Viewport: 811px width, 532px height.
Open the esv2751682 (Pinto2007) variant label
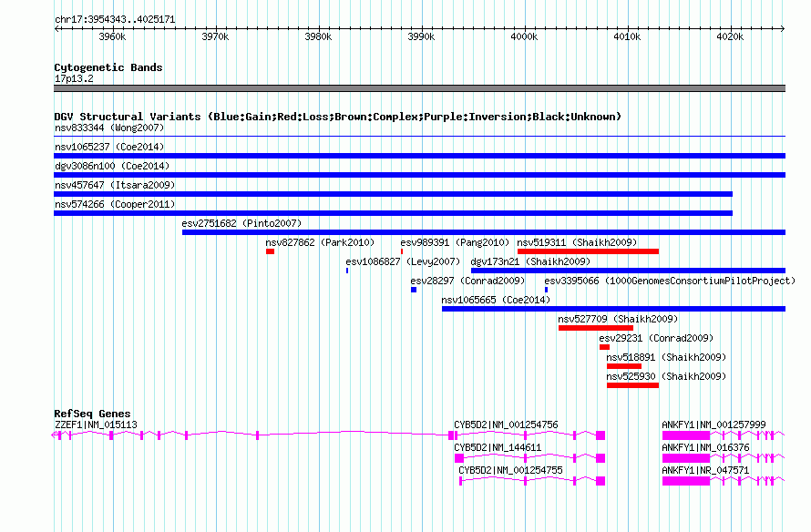241,223
